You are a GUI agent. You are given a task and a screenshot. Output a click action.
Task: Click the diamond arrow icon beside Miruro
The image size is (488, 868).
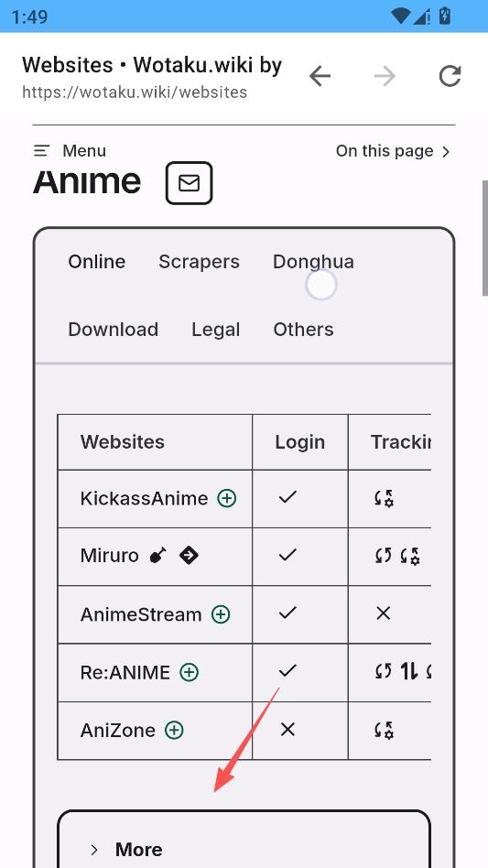click(189, 555)
